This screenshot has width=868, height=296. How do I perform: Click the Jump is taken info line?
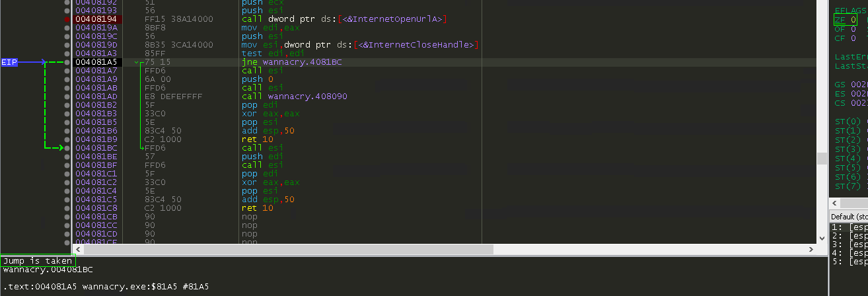point(38,261)
